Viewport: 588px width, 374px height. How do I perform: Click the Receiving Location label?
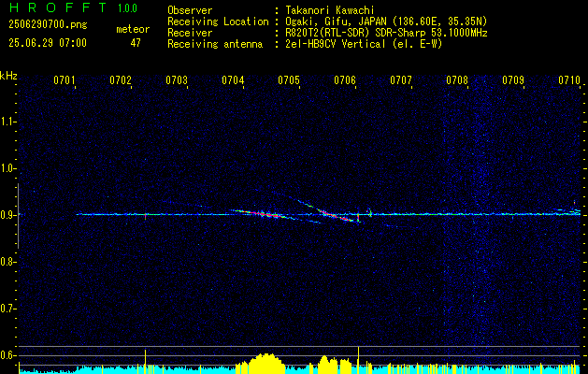pyautogui.click(x=218, y=22)
